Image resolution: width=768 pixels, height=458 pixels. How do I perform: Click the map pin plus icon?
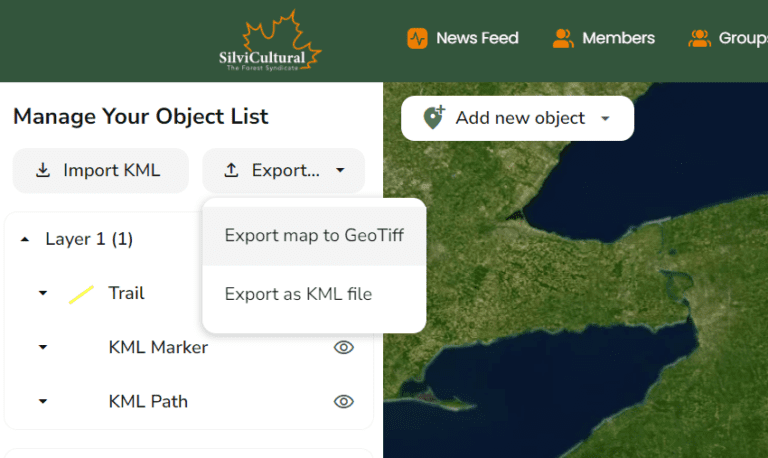coord(433,118)
